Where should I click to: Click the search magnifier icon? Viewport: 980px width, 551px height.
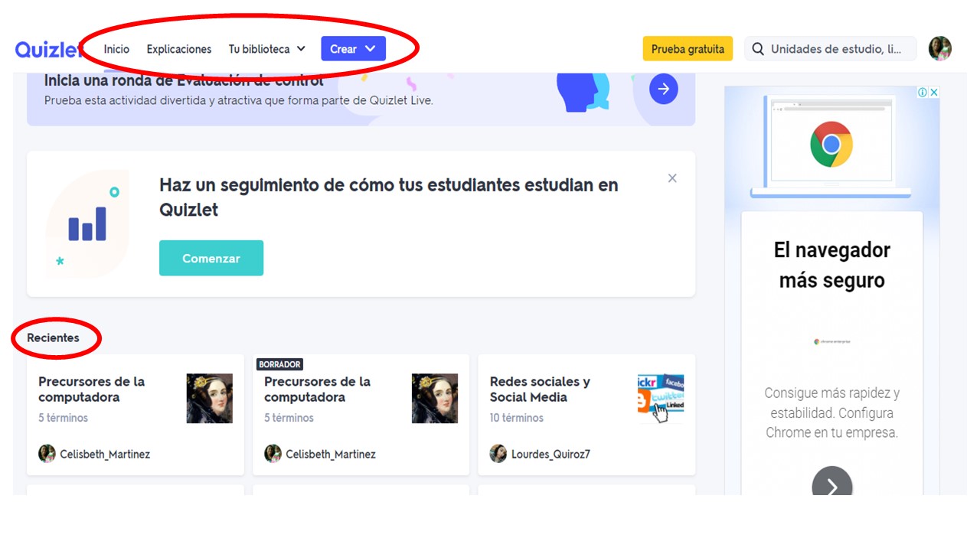coord(758,49)
